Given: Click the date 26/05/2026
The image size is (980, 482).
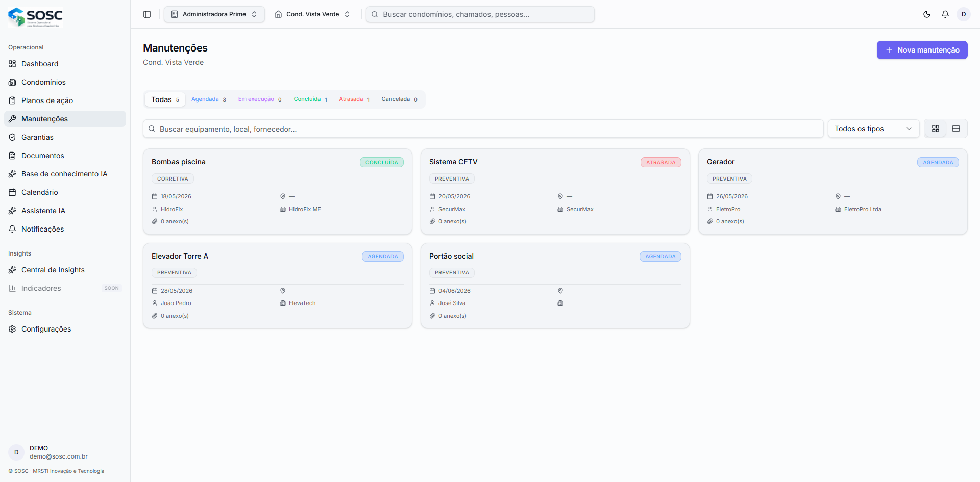Looking at the screenshot, I should 732,196.
